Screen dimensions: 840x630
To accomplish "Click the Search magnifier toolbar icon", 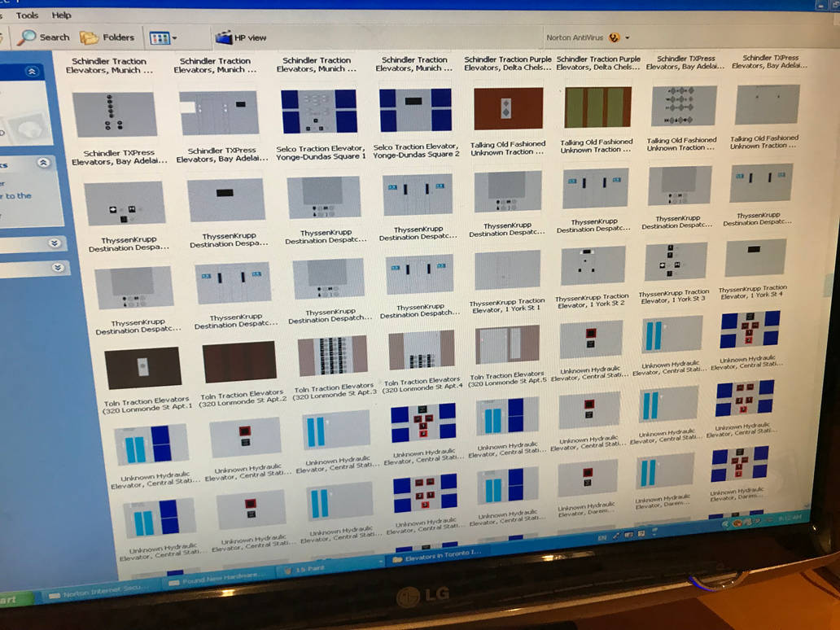I will coord(26,37).
